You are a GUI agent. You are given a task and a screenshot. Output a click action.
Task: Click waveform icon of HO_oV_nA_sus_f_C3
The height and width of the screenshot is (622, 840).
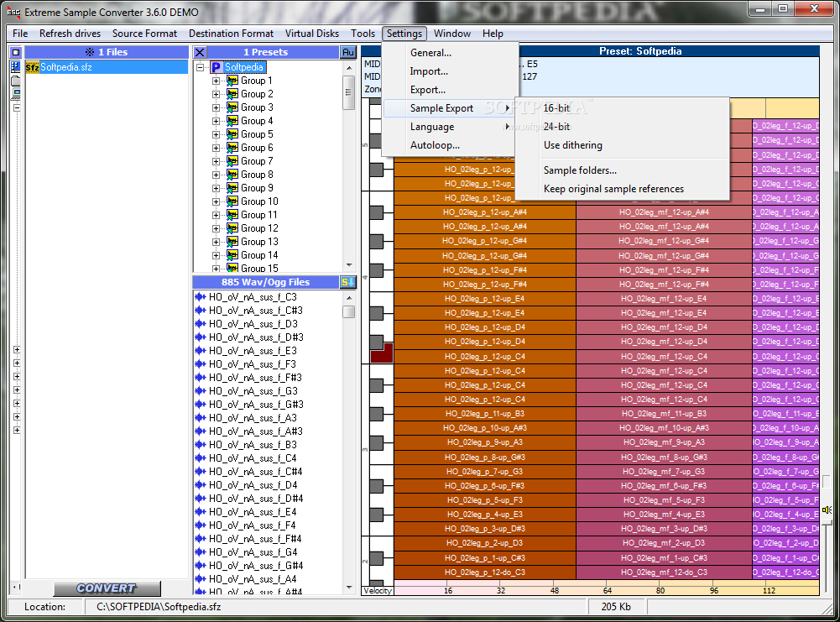point(201,297)
